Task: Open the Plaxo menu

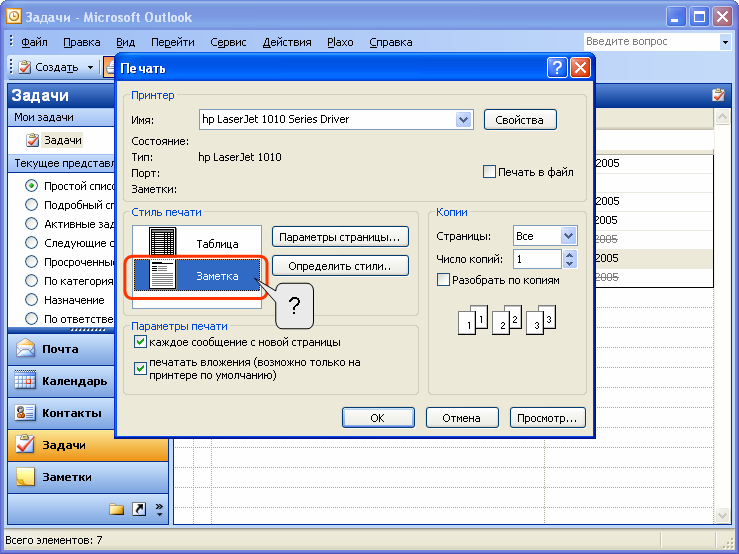Action: point(340,42)
